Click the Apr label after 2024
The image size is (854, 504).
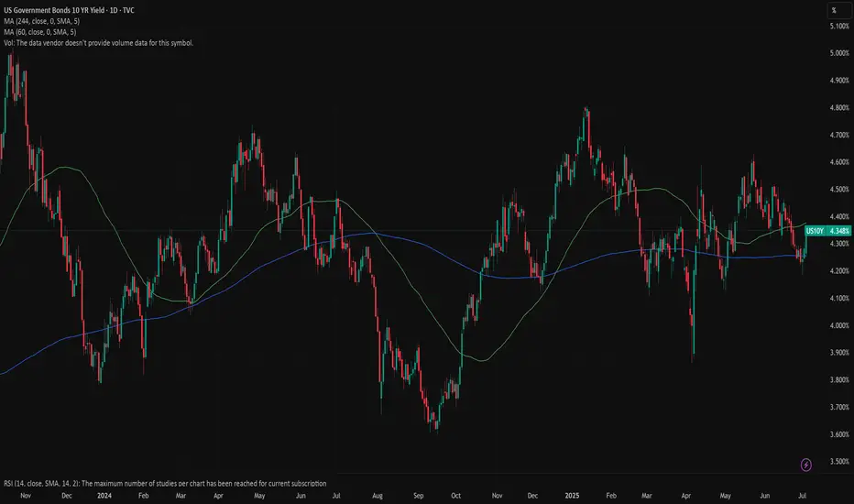[x=218, y=496]
